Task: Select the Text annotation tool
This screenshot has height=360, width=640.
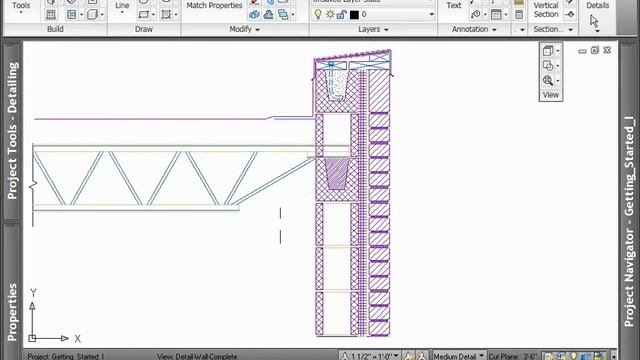Action: tap(453, 6)
